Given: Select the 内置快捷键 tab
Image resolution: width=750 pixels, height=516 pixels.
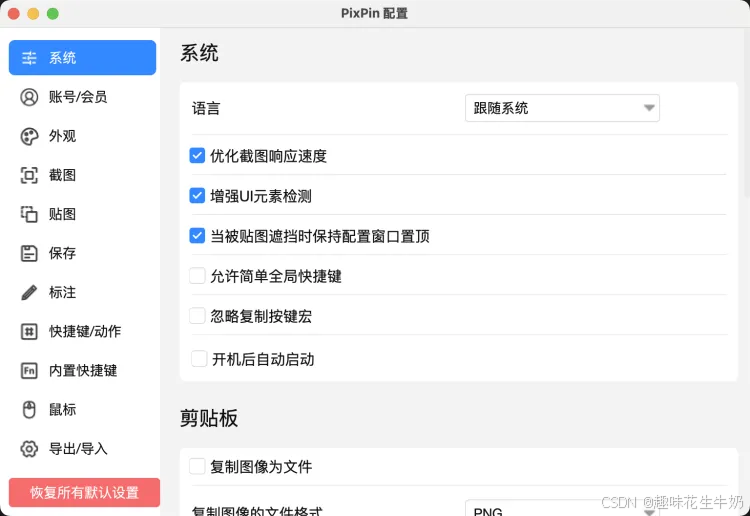Looking at the screenshot, I should [x=83, y=371].
